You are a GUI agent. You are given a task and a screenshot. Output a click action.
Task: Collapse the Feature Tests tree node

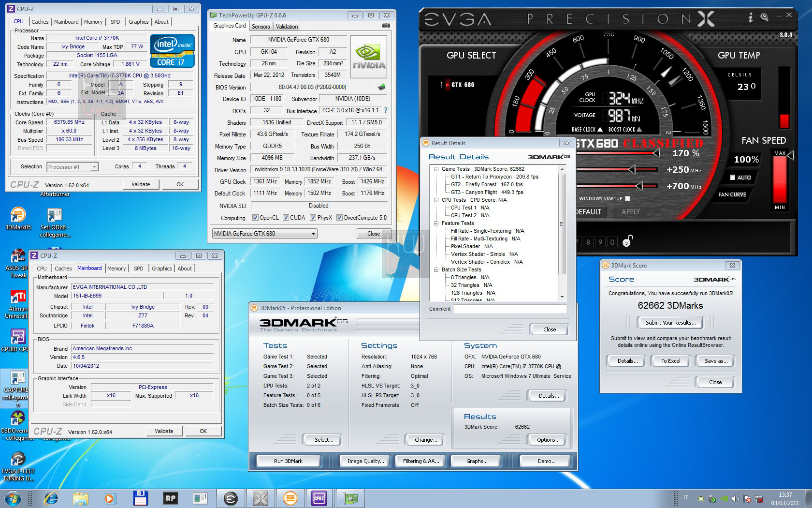pyautogui.click(x=436, y=223)
